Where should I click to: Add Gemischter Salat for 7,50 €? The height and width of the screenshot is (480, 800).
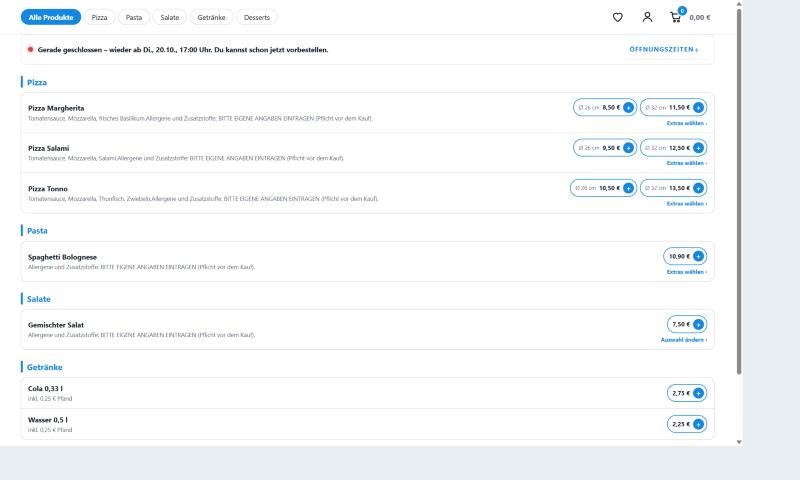click(687, 324)
